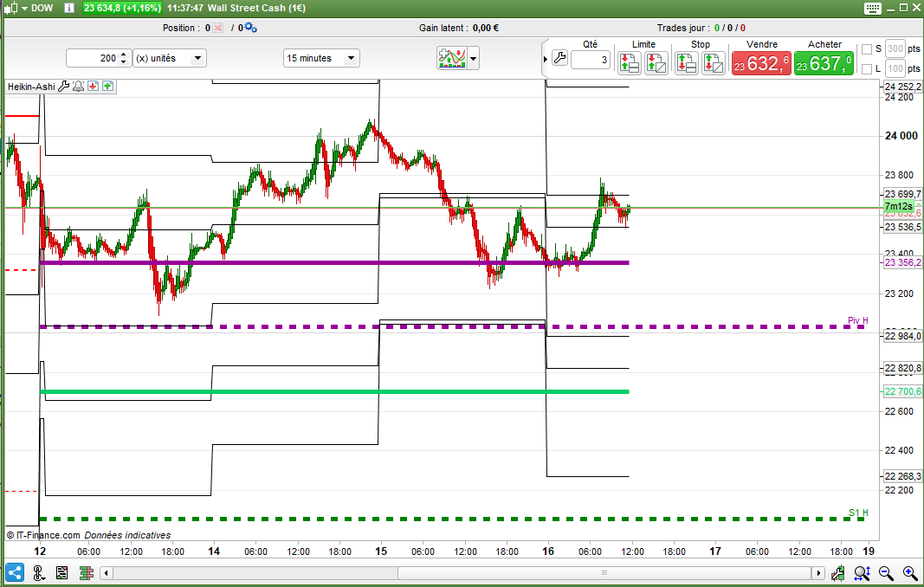The image size is (924, 587).
Task: Close the open position with red X
Action: tap(218, 28)
